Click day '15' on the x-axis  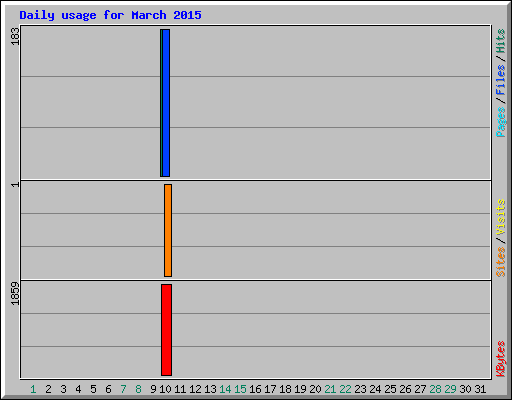coord(240,389)
